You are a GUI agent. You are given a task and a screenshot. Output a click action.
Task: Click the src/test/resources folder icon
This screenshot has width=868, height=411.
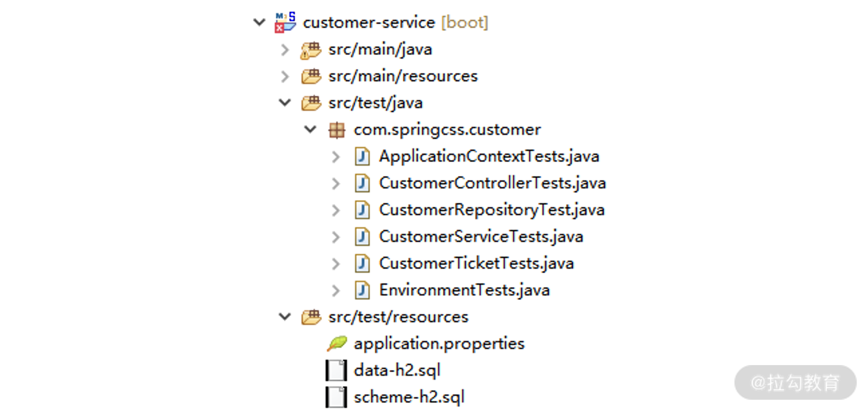tap(311, 317)
